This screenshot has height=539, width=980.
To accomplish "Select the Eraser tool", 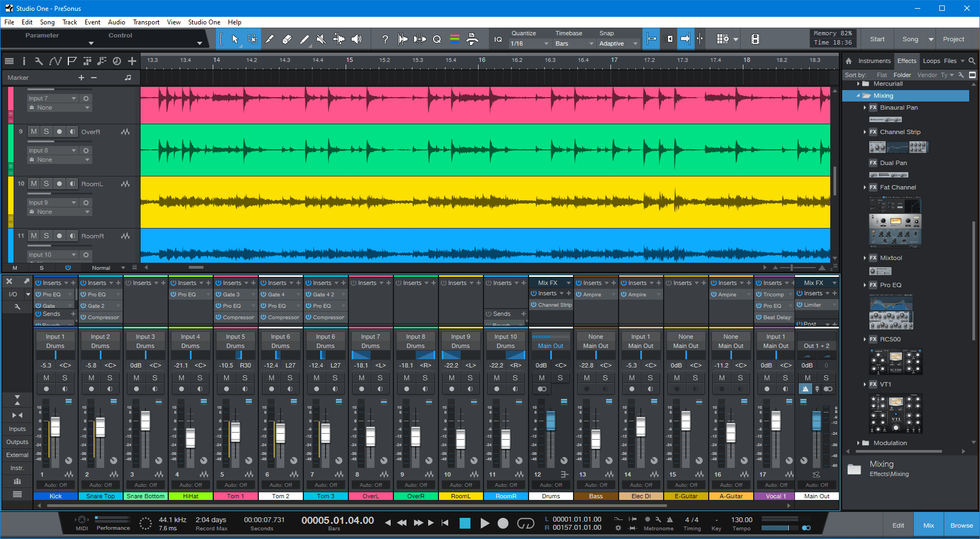I will tap(287, 39).
